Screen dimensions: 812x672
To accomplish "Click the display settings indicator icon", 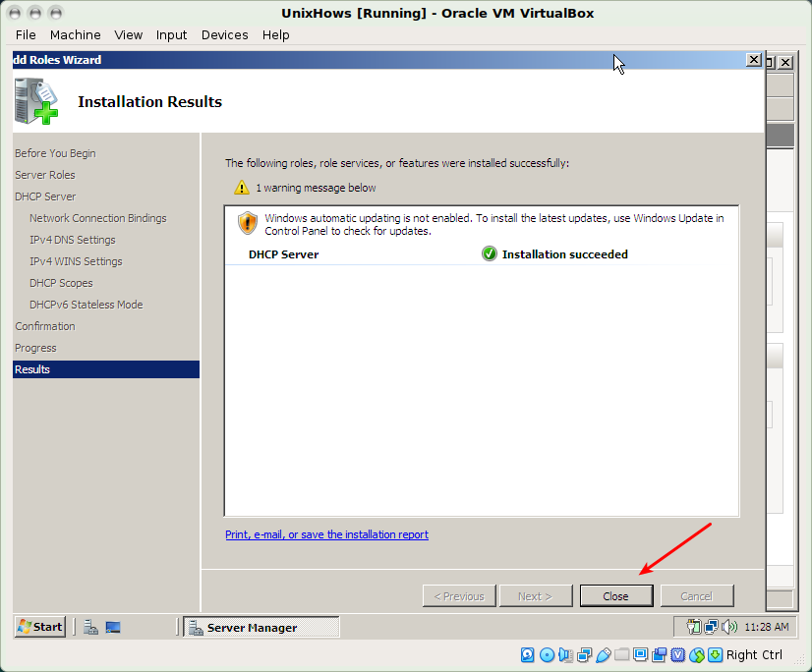I will 641,655.
